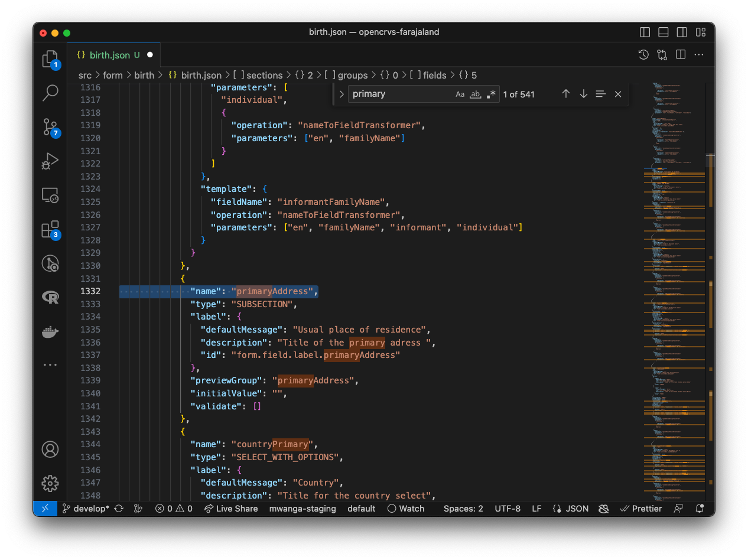Toggle Match Case in find widget
748x560 pixels.
[460, 94]
